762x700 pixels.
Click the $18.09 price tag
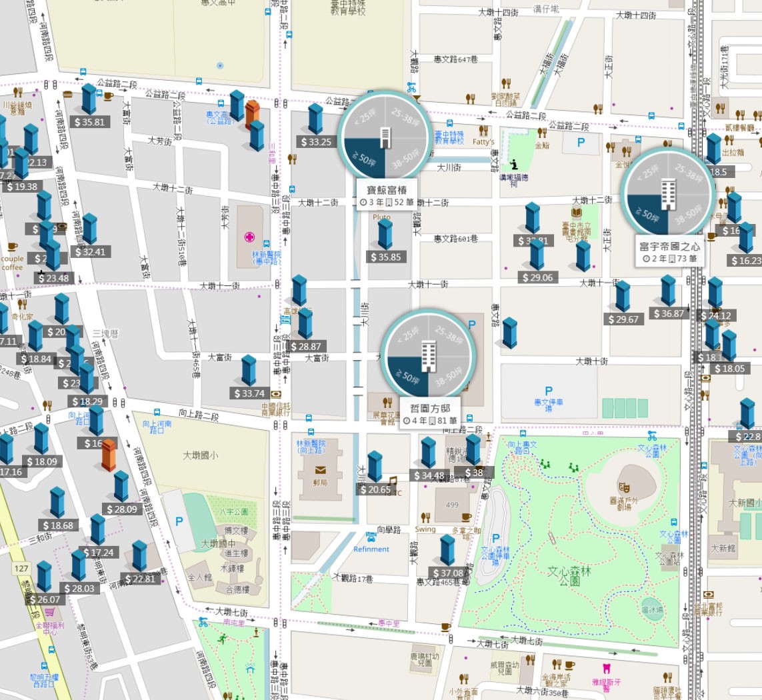click(x=42, y=462)
